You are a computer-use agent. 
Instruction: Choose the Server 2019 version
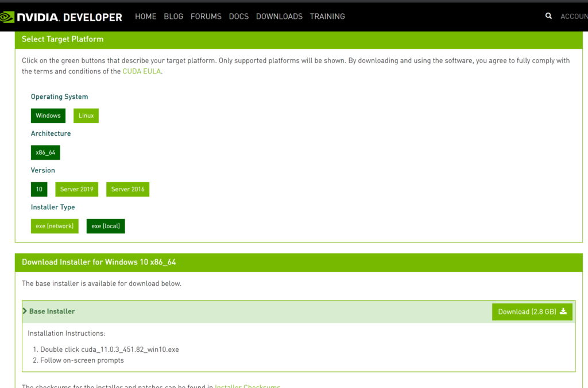click(x=76, y=189)
